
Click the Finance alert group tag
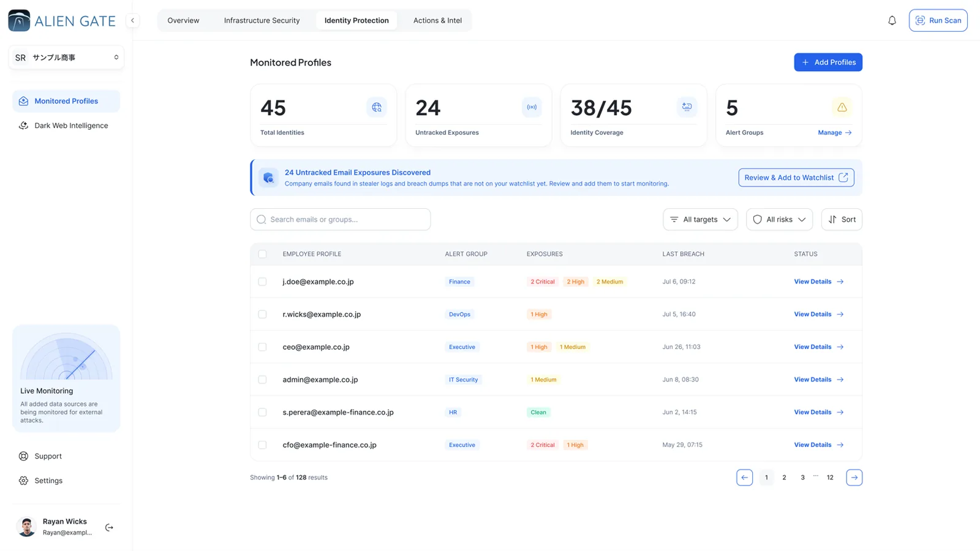pyautogui.click(x=459, y=282)
